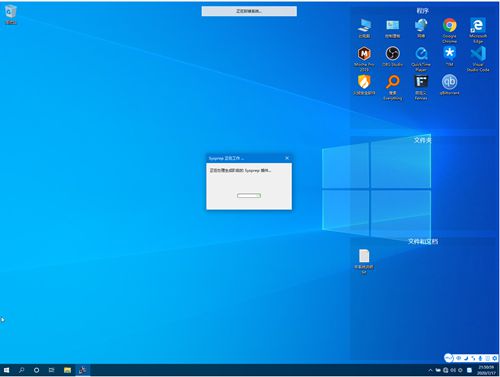Open File Explorer from the taskbar
Image resolution: width=500 pixels, height=377 pixels.
[x=67, y=370]
